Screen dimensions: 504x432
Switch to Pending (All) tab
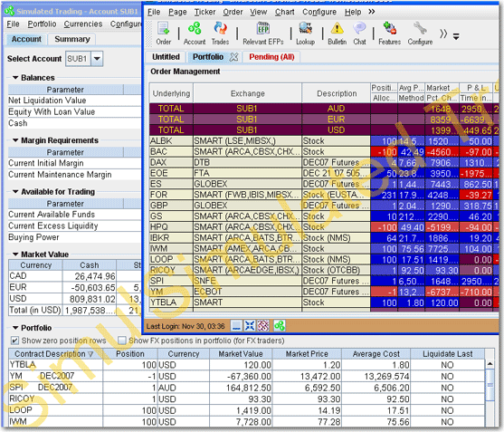(x=271, y=57)
